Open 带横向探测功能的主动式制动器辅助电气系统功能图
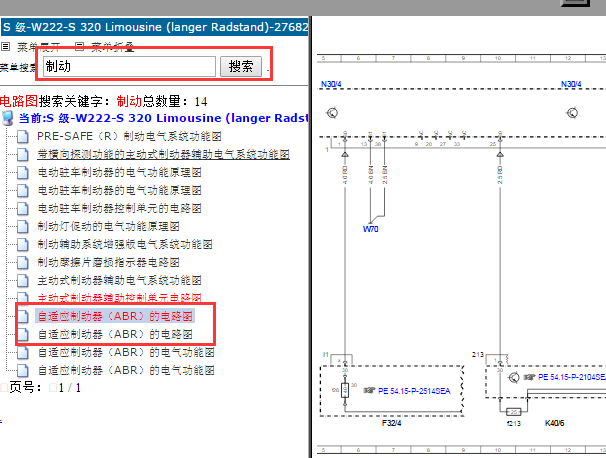 pos(163,155)
